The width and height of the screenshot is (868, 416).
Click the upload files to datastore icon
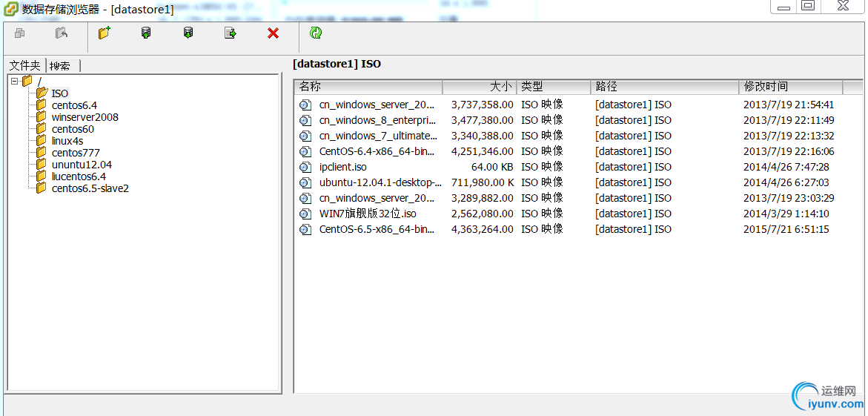pyautogui.click(x=146, y=33)
